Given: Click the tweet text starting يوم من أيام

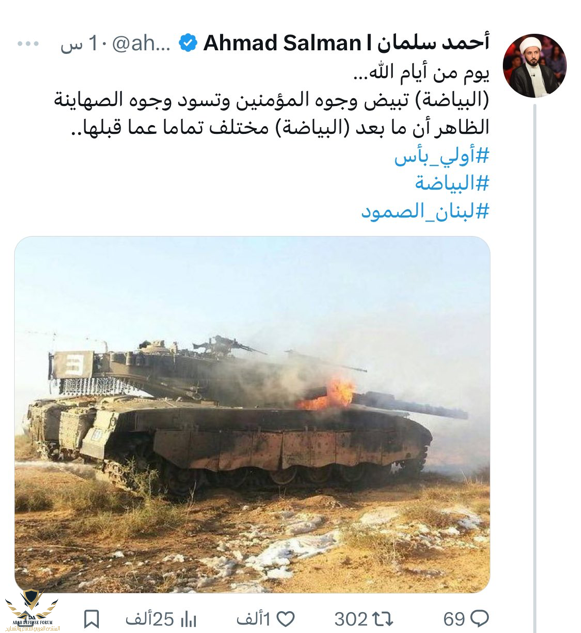Looking at the screenshot, I should [x=272, y=101].
